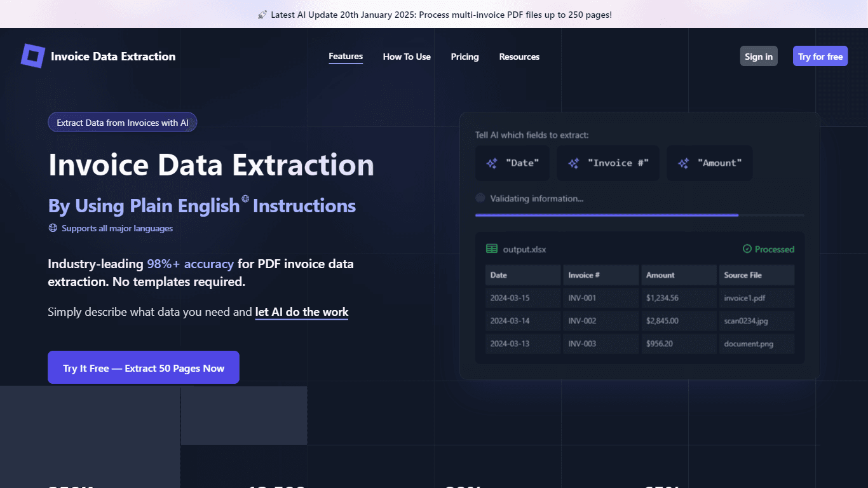
Task: Click the Date column header
Action: click(523, 275)
